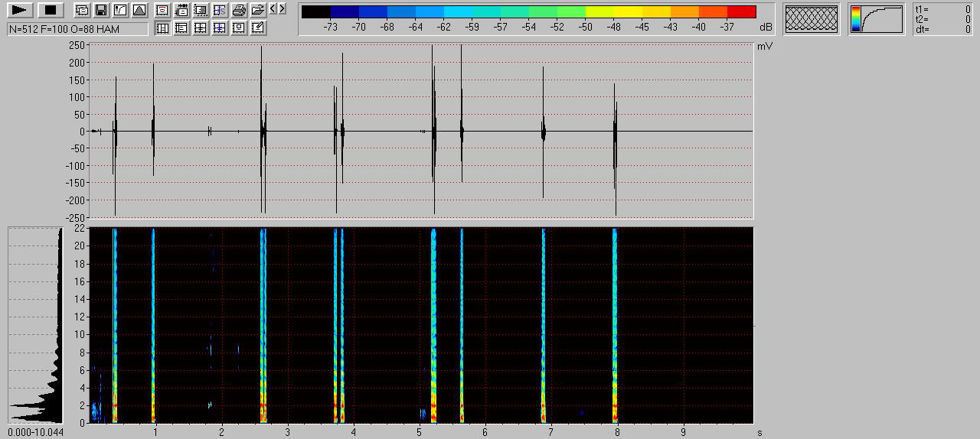Click the right arrow navigation button

coord(283,9)
